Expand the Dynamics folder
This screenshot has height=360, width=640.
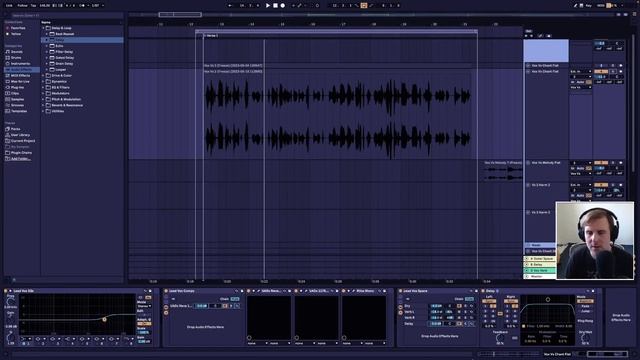tap(43, 82)
